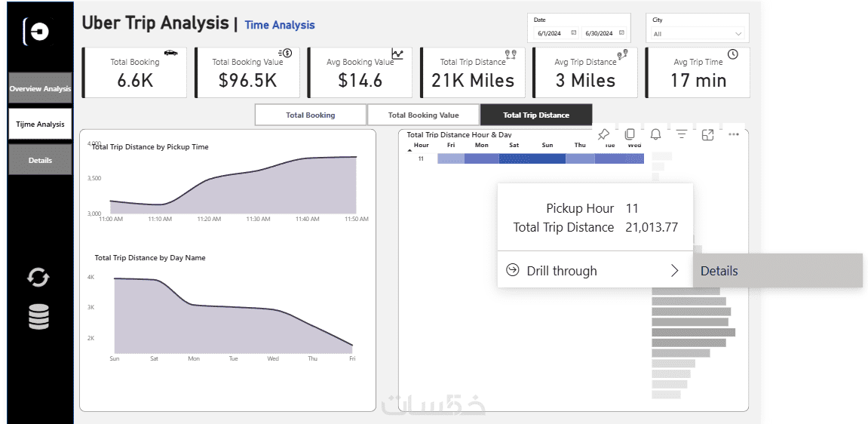Switch to the Total Booking Value tab
The width and height of the screenshot is (868, 424).
(423, 115)
